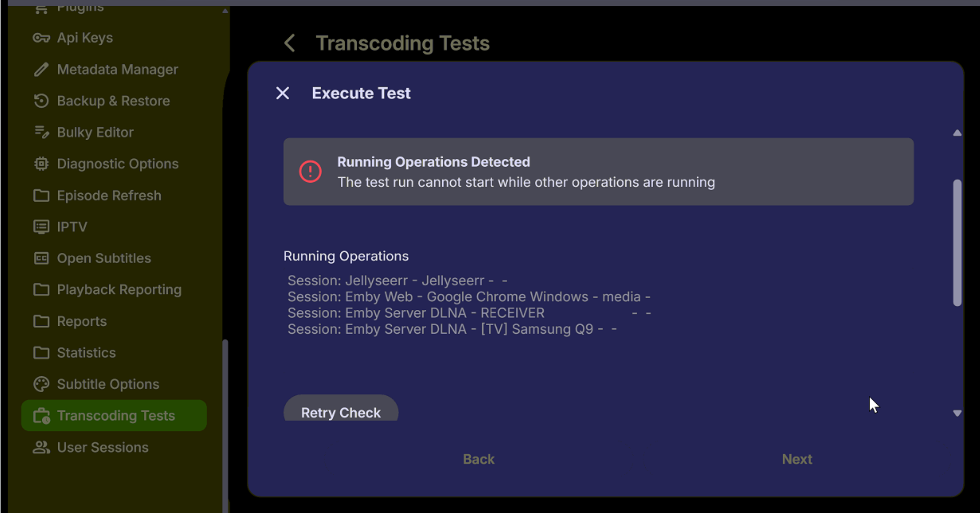The height and width of the screenshot is (513, 980).
Task: Click the Back button in dialog
Action: (x=479, y=459)
